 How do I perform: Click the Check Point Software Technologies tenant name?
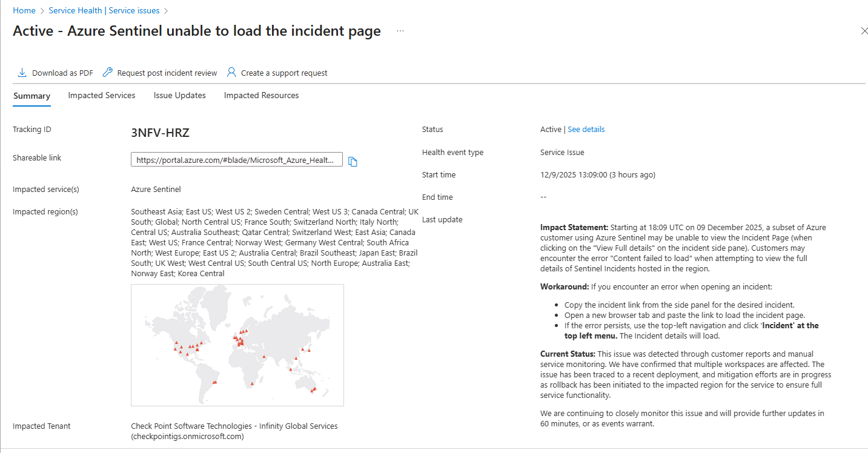point(234,426)
